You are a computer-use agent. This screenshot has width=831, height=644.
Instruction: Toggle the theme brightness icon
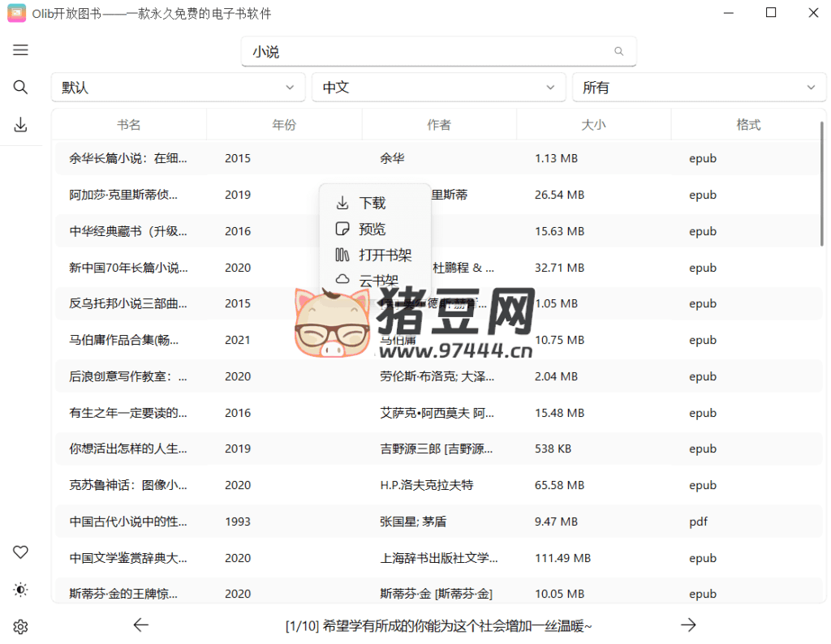(x=20, y=590)
